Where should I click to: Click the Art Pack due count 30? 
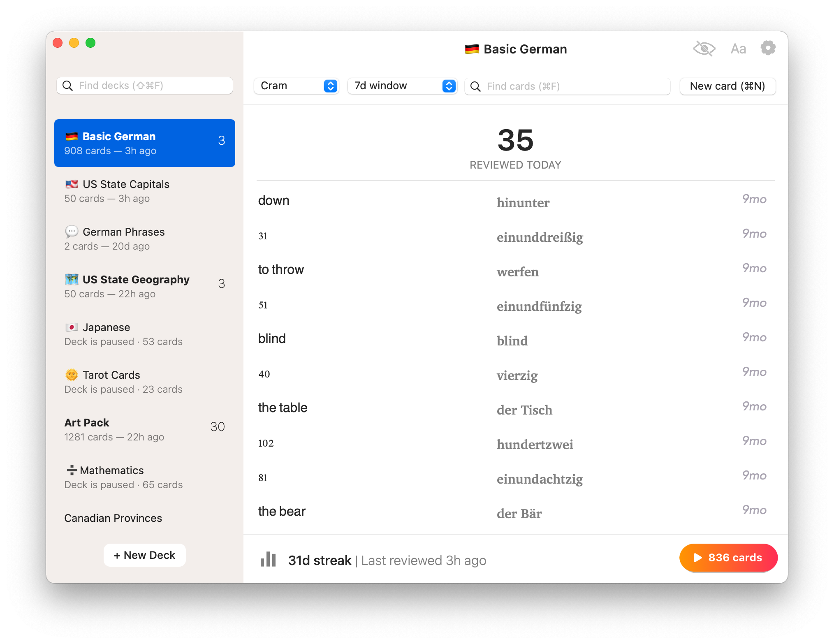tap(218, 426)
